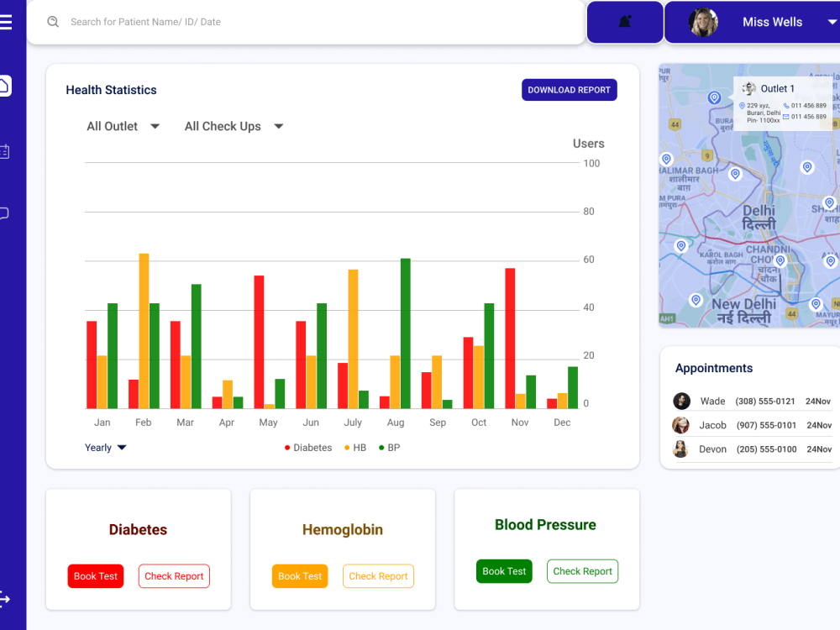This screenshot has width=840, height=630.
Task: Open Wade's appointment row
Action: 752,402
